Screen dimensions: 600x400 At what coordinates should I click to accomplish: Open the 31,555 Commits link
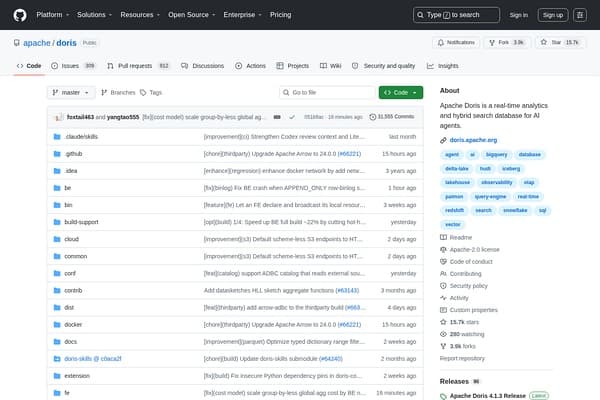392,117
